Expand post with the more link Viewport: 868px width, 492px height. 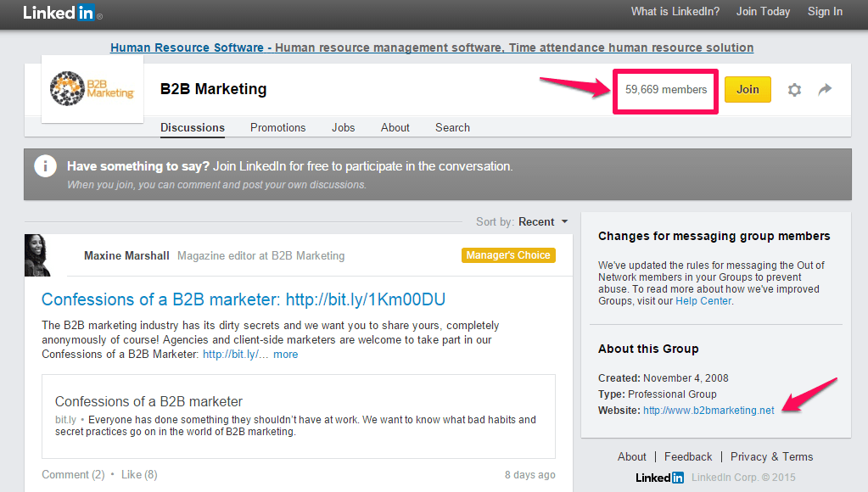tap(285, 355)
